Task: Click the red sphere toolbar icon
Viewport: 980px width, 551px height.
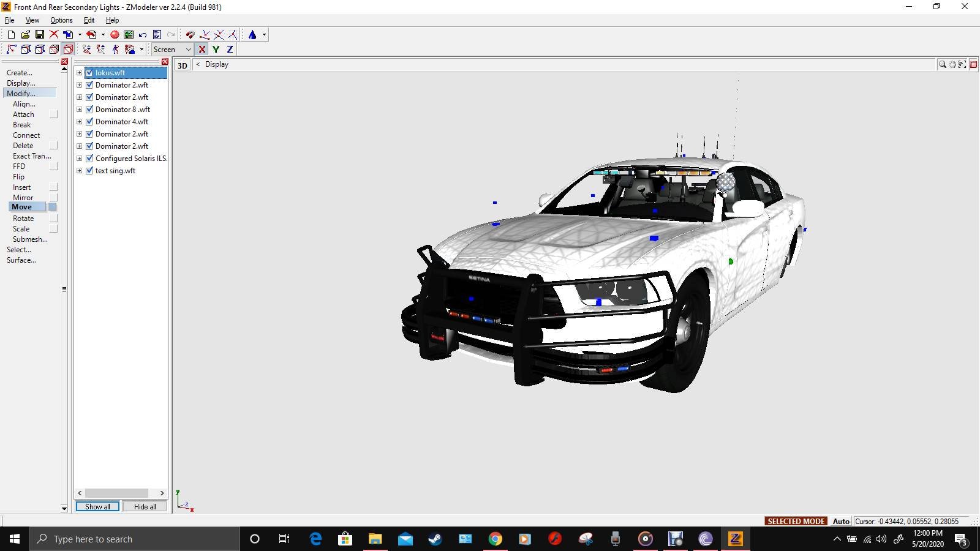Action: click(115, 35)
